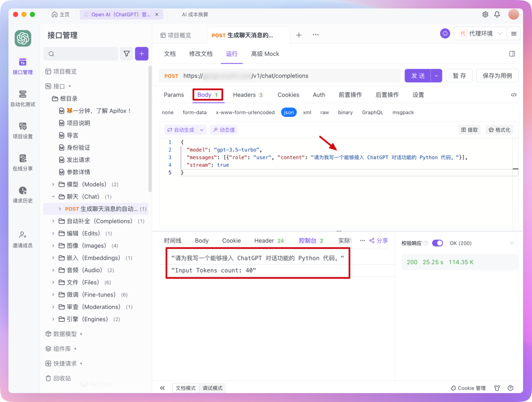This screenshot has width=532, height=402.
Task: Open the 自动化测试 sidebar icon
Action: pyautogui.click(x=23, y=98)
